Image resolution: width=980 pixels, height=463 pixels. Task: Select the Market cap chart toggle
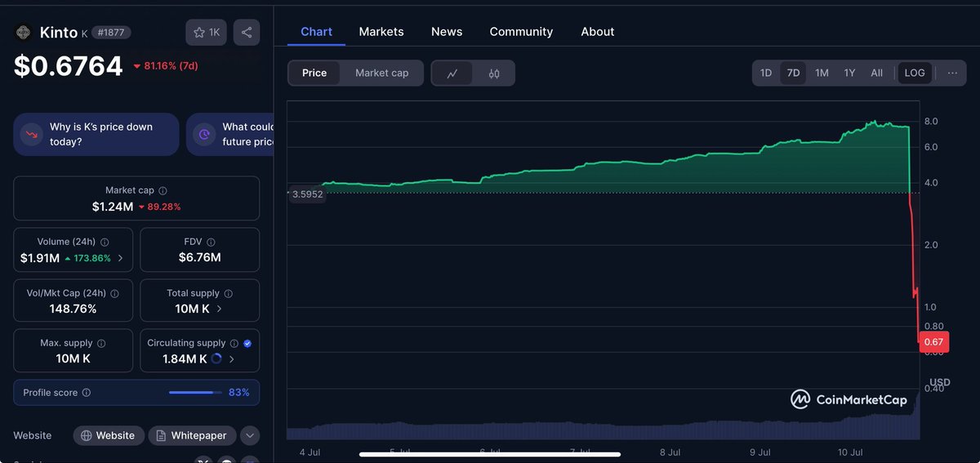coord(381,73)
